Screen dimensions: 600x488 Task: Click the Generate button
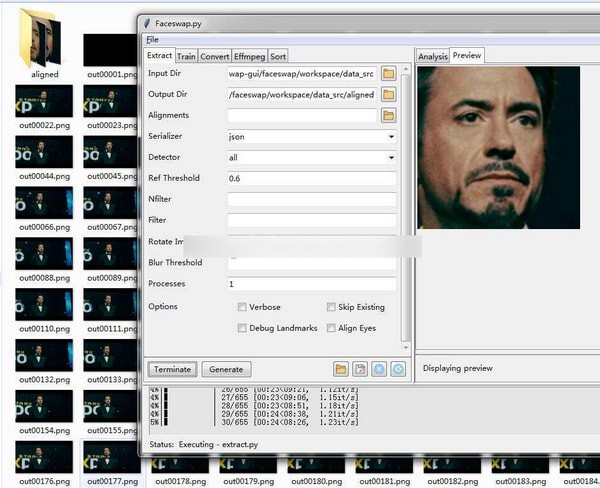pos(226,369)
